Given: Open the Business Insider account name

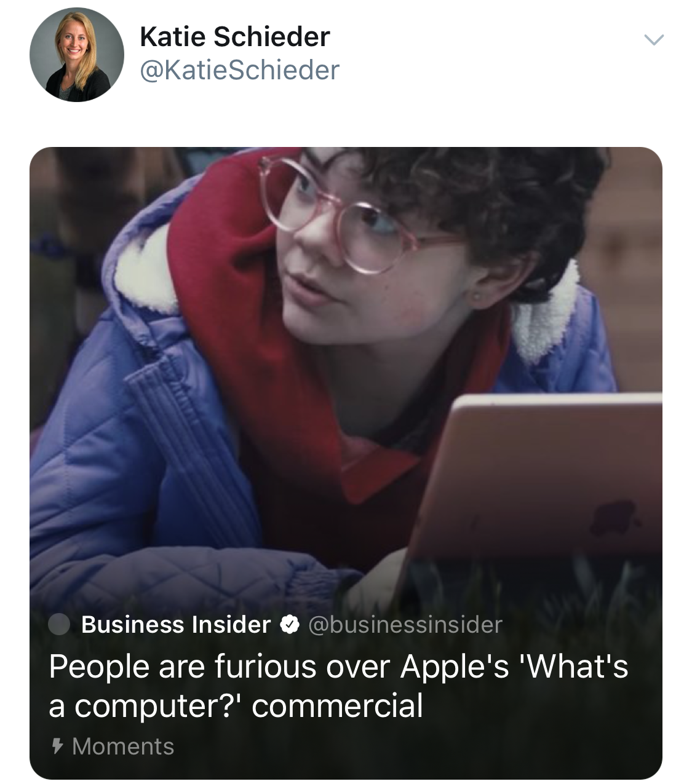Looking at the screenshot, I should pos(176,625).
